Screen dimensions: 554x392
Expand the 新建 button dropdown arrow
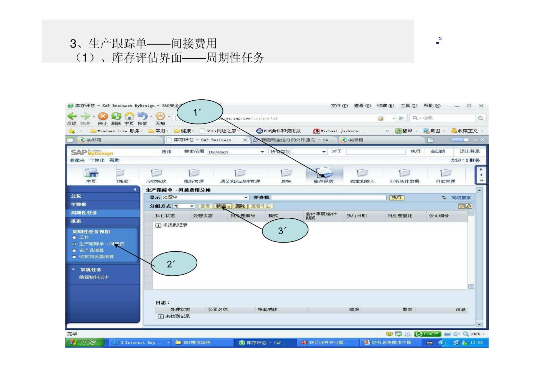[229, 207]
